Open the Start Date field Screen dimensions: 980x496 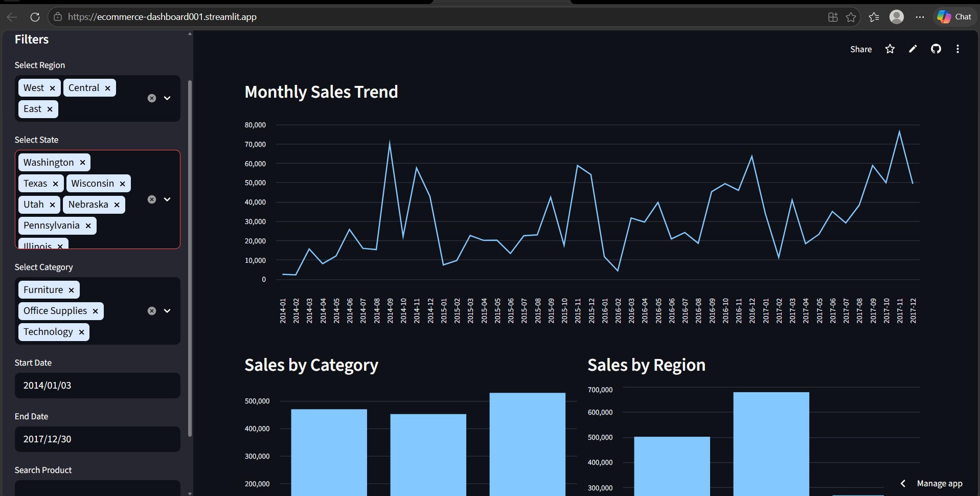point(98,386)
